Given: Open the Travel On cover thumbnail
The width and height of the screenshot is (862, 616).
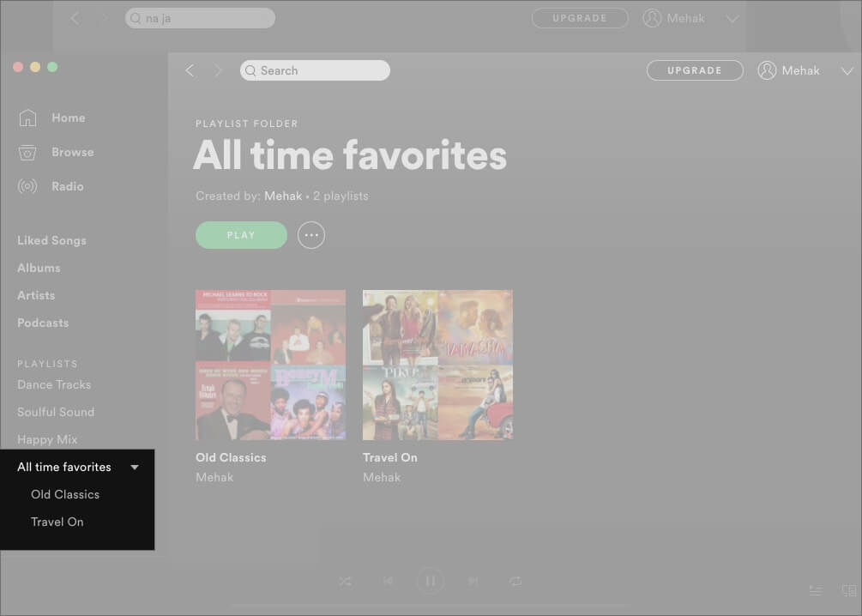Looking at the screenshot, I should pyautogui.click(x=437, y=365).
